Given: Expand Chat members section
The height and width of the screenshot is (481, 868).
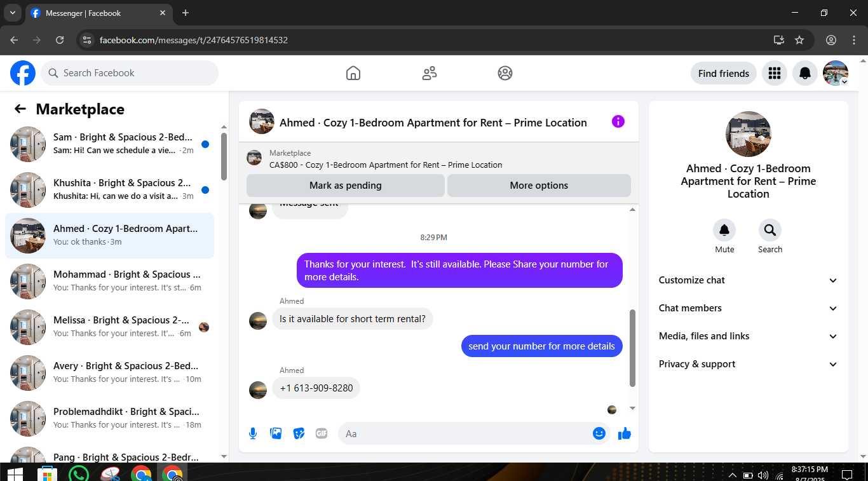Looking at the screenshot, I should coord(749,308).
